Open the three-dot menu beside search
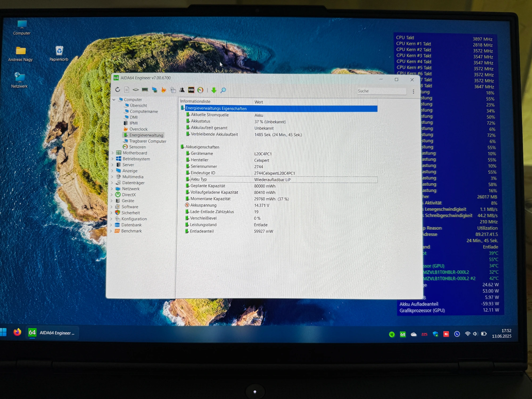The image size is (532, 399). (x=413, y=92)
